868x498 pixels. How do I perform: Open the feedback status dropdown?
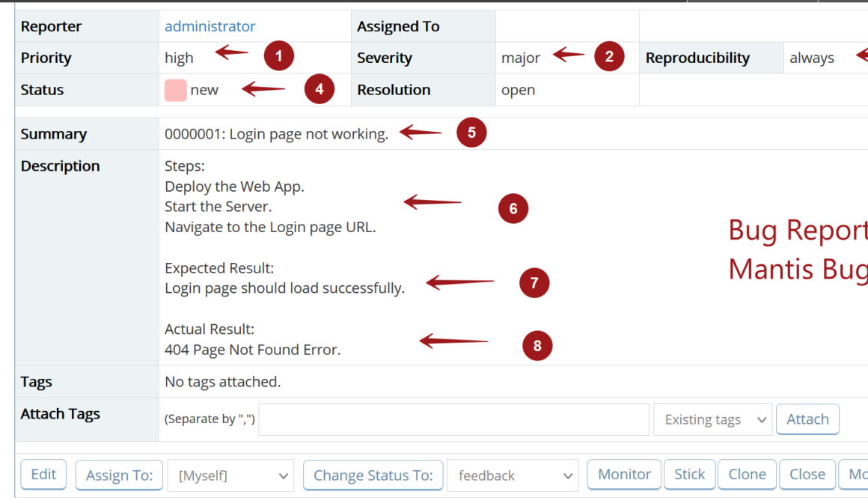point(513,476)
